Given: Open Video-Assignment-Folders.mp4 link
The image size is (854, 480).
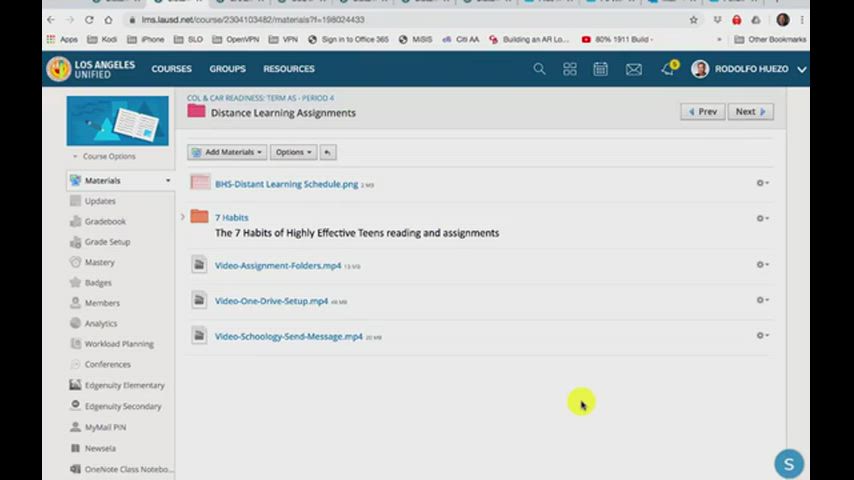Looking at the screenshot, I should pos(278,266).
